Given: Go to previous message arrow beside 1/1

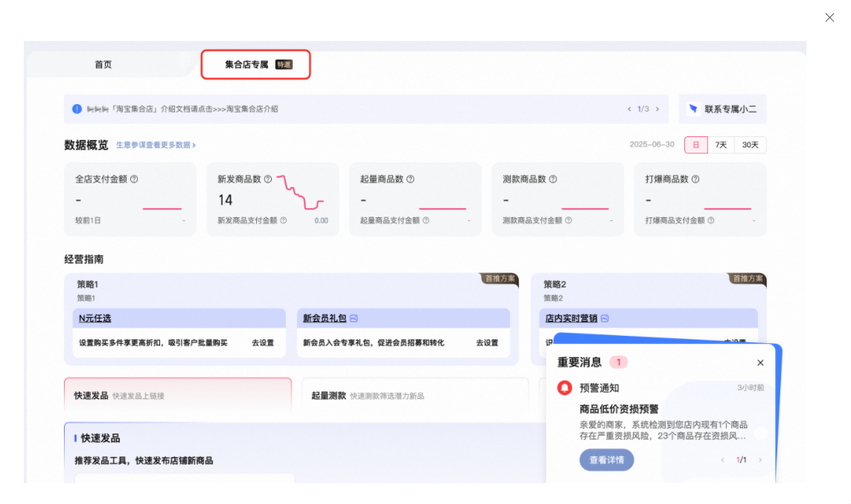Looking at the screenshot, I should click(x=722, y=460).
